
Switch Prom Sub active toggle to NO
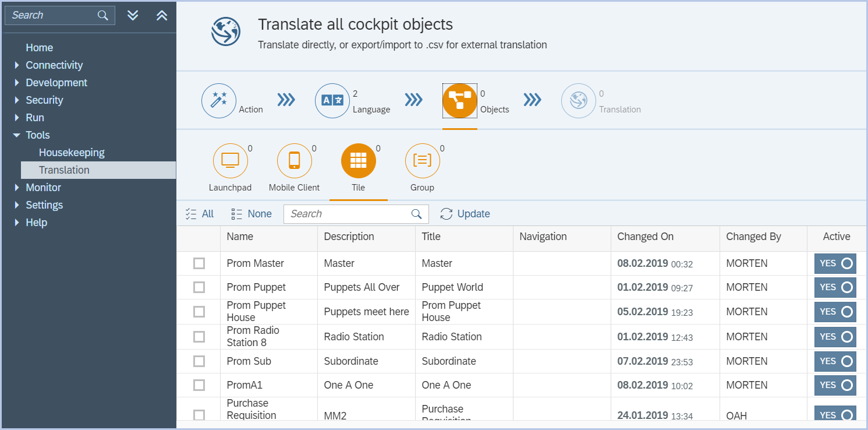[835, 361]
